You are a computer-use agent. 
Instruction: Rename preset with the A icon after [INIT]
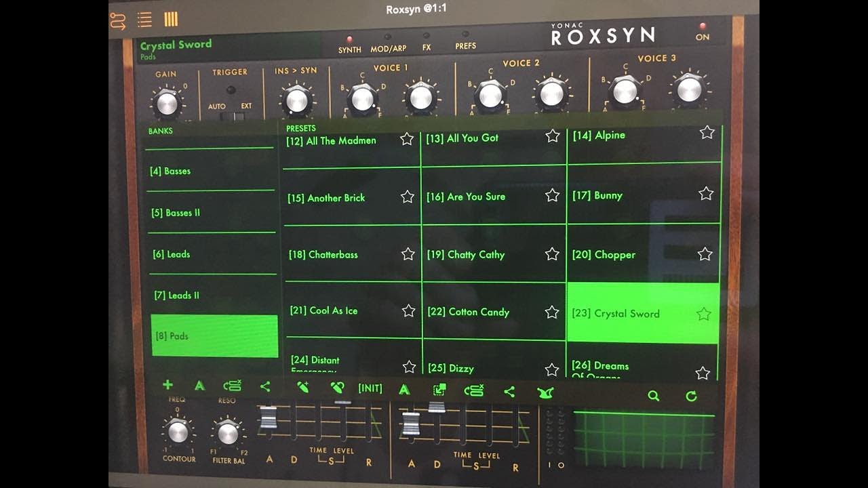coord(404,389)
